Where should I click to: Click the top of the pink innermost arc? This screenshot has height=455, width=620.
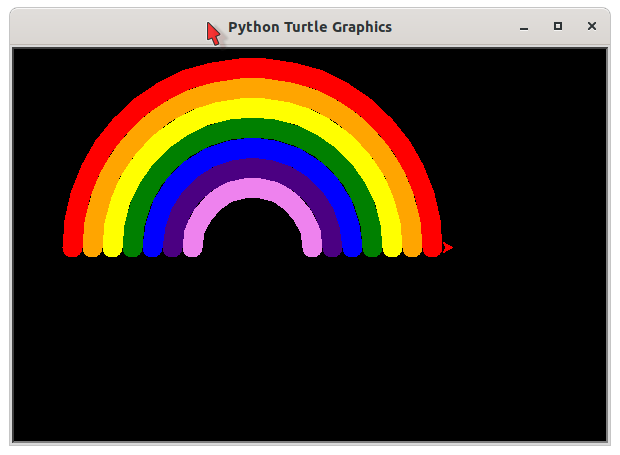pos(252,188)
